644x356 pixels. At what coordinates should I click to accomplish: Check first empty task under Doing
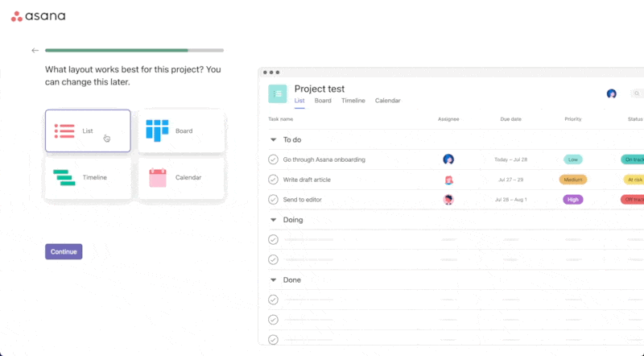pyautogui.click(x=273, y=240)
